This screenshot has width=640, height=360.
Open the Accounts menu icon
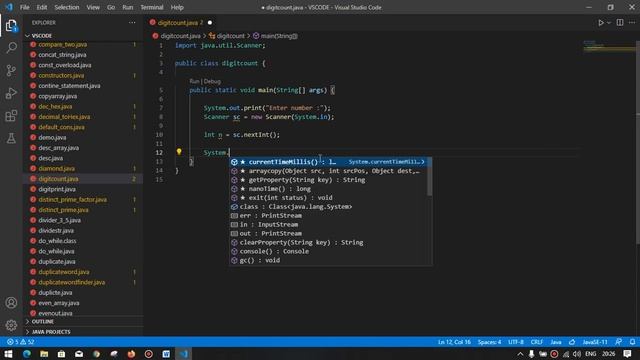click(11, 303)
